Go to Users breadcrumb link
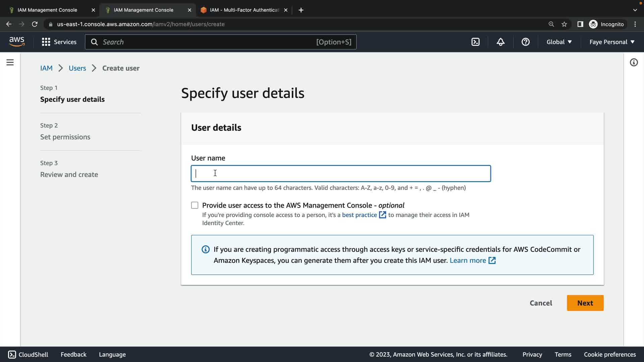644x362 pixels. [x=77, y=68]
